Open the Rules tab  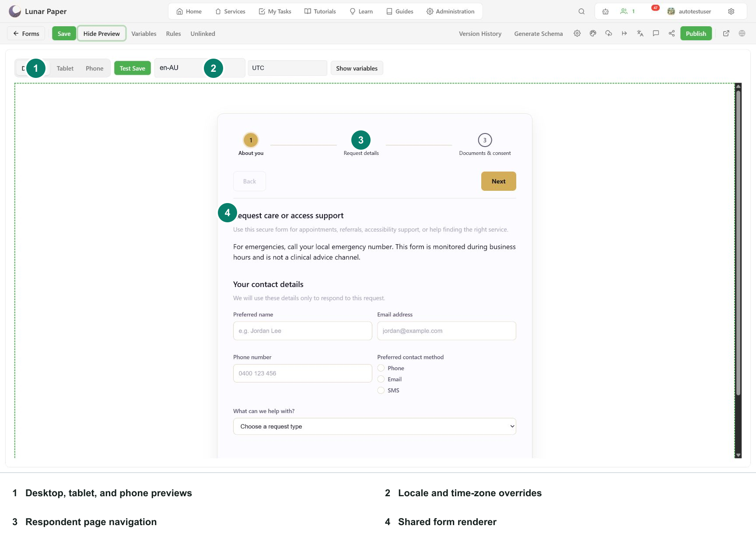click(173, 34)
